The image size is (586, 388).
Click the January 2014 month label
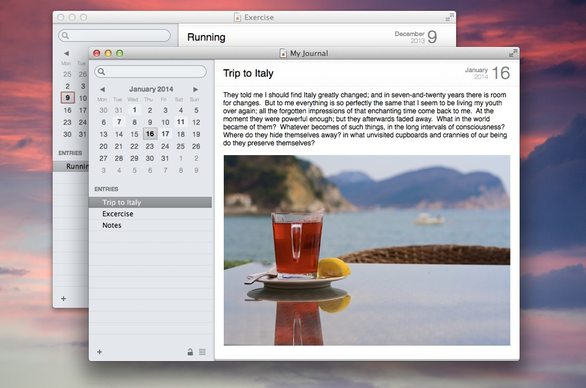click(151, 89)
